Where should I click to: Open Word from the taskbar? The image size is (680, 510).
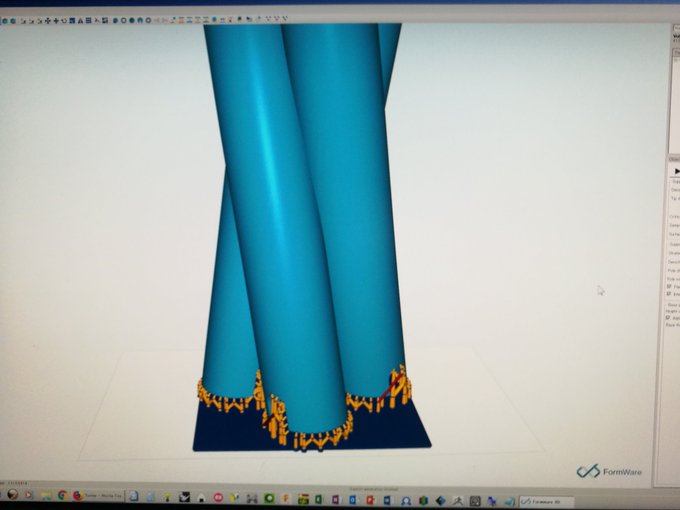[387, 500]
